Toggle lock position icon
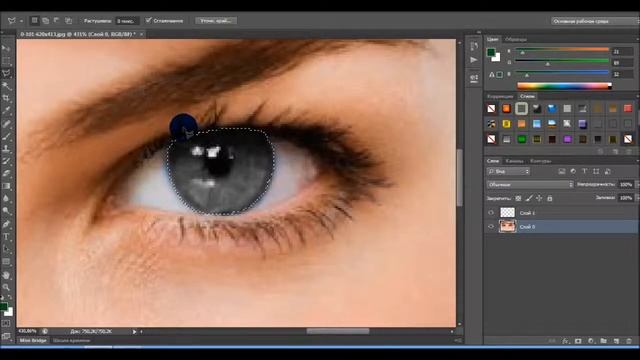Viewport: 640px width, 360px height. click(539, 198)
